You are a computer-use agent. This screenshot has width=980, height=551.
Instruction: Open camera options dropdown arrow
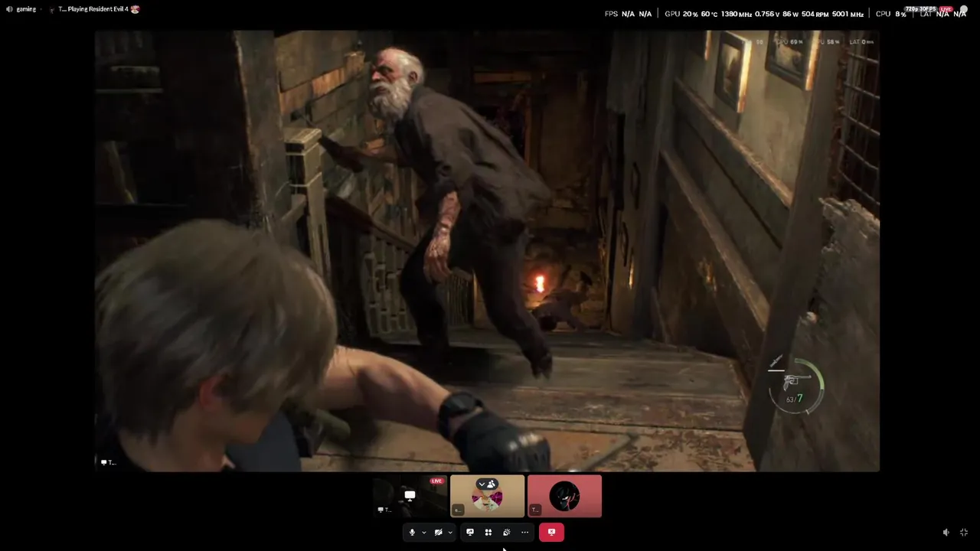coord(450,533)
